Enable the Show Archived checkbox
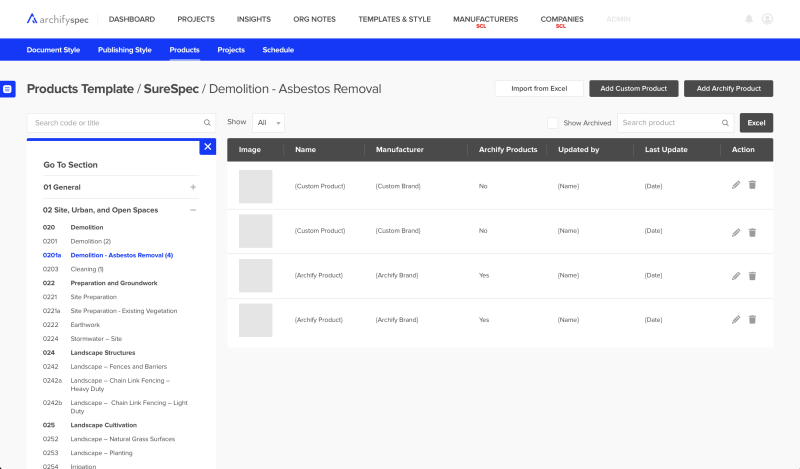Screen dimensions: 800x469 point(552,123)
